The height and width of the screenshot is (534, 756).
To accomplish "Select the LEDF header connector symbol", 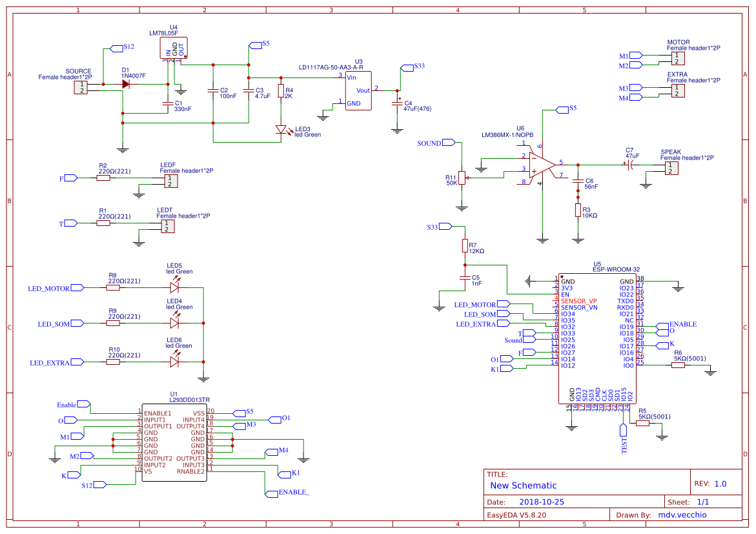I will pyautogui.click(x=170, y=181).
